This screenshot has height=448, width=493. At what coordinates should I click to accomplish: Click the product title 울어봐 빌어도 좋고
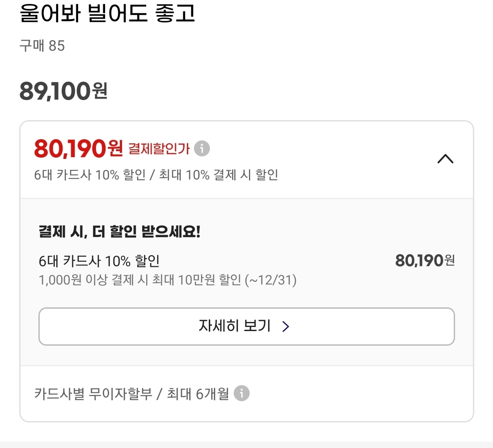tap(107, 14)
